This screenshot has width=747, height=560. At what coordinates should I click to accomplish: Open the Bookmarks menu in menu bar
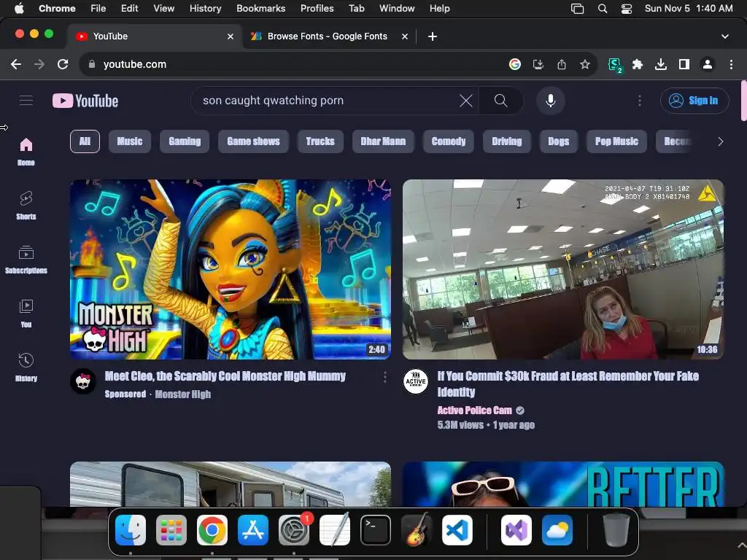coord(260,8)
